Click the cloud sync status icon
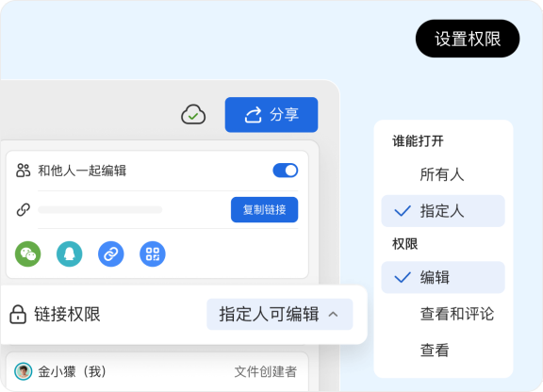Viewport: 543px width, 392px height. pos(193,114)
